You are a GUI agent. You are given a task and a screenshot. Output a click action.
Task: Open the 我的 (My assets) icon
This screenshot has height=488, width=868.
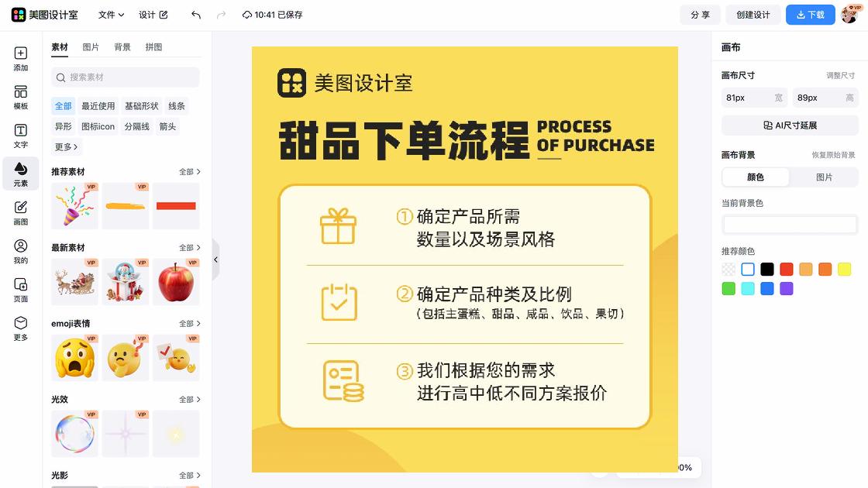20,246
